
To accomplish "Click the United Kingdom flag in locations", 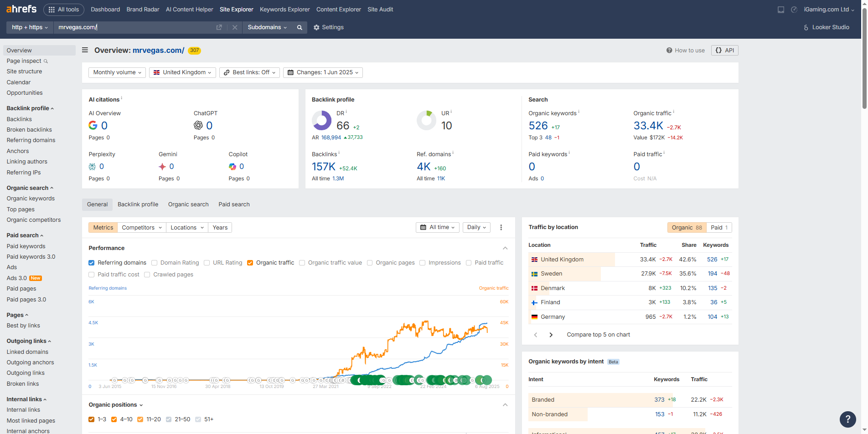I will tap(534, 260).
